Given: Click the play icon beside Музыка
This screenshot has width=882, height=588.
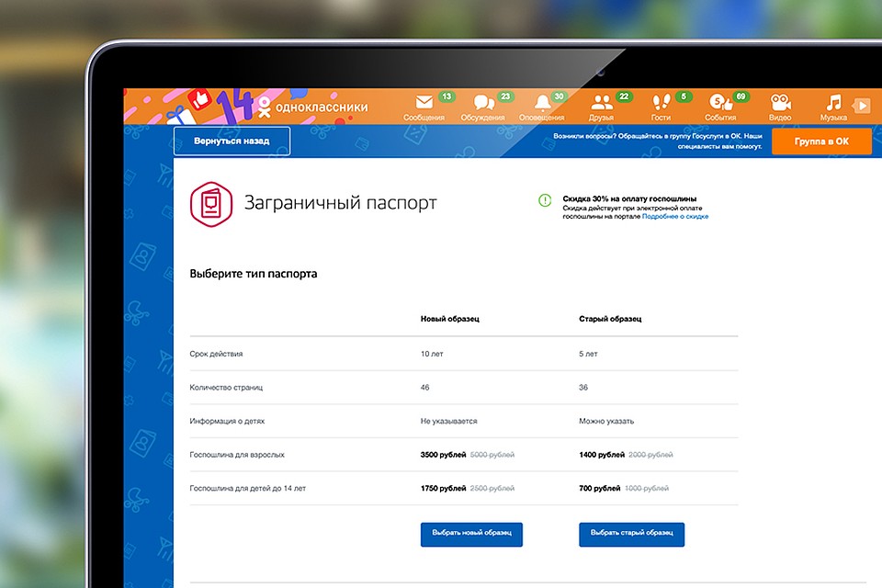Looking at the screenshot, I should [x=862, y=106].
